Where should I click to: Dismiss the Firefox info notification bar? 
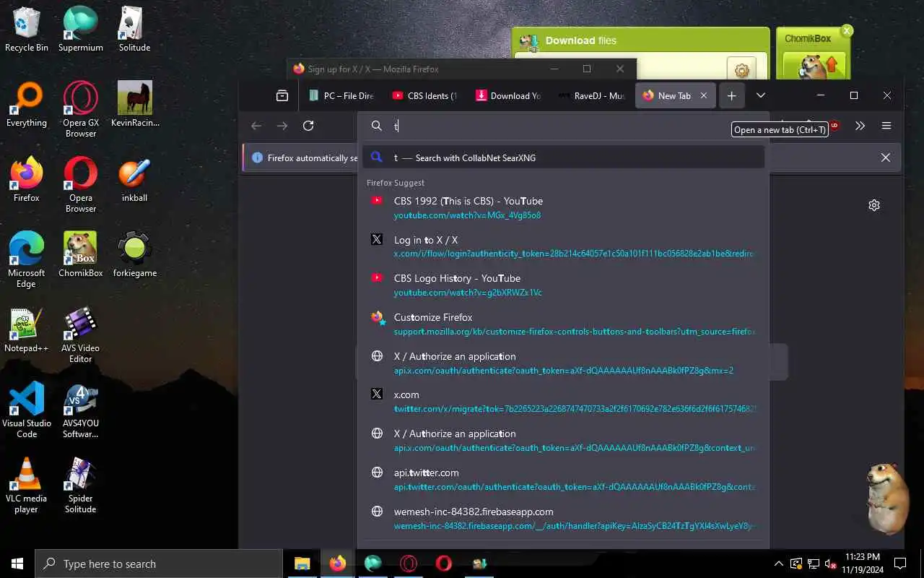coord(886,158)
